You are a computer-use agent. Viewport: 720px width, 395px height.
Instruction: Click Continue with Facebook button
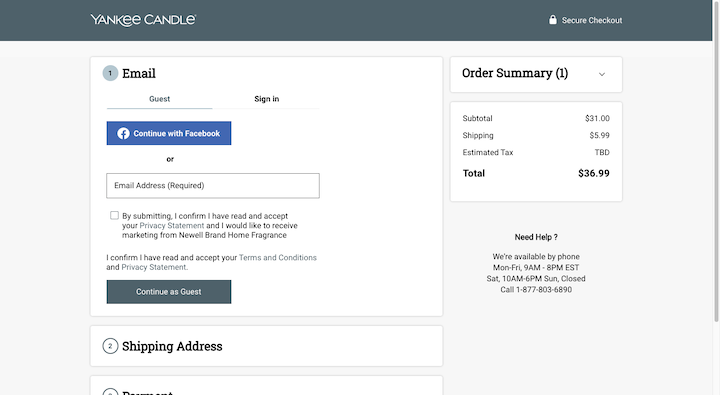pyautogui.click(x=169, y=133)
